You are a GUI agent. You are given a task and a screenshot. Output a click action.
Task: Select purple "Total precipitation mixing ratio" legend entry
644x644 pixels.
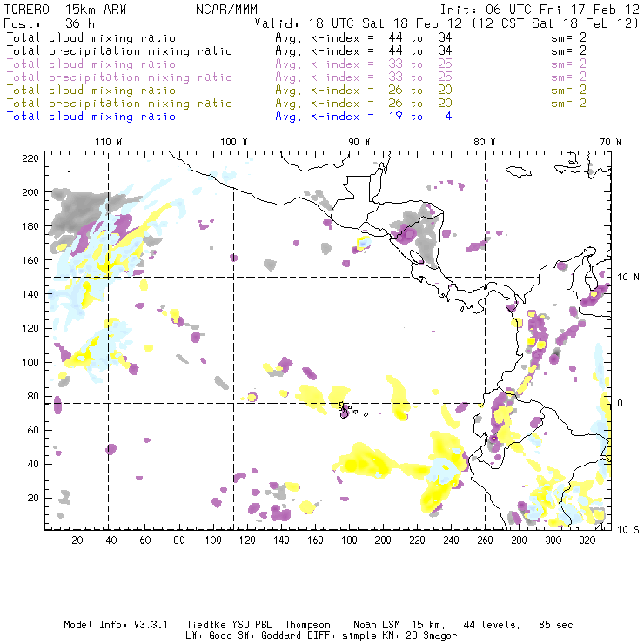119,77
